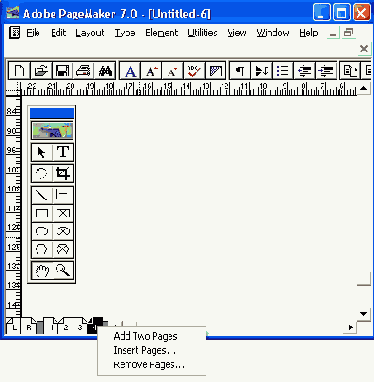
Task: Open the Edit menu
Action: [59, 33]
